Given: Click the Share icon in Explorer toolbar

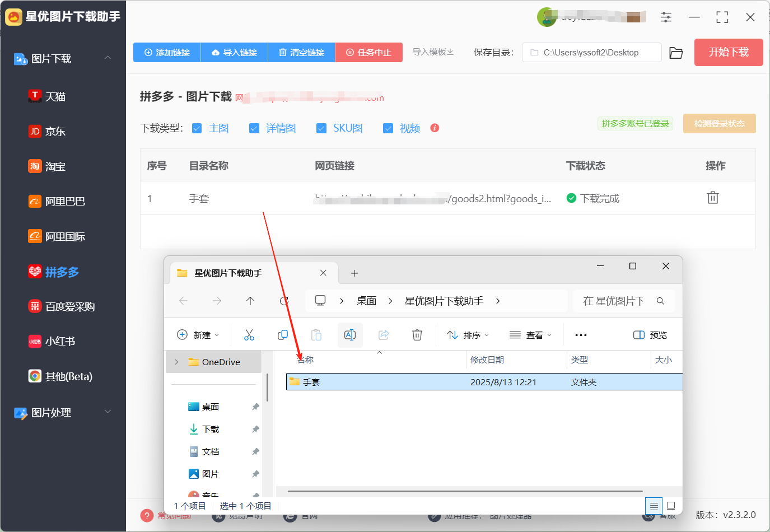Looking at the screenshot, I should tap(384, 335).
